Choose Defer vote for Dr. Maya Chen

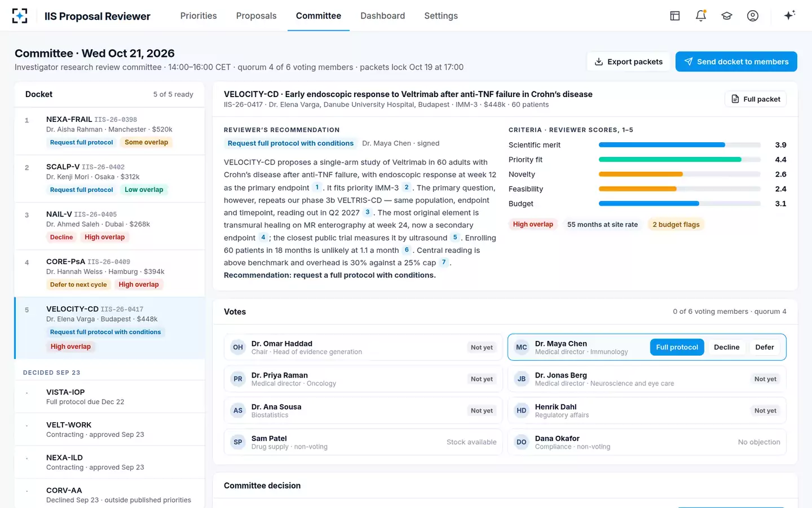765,347
